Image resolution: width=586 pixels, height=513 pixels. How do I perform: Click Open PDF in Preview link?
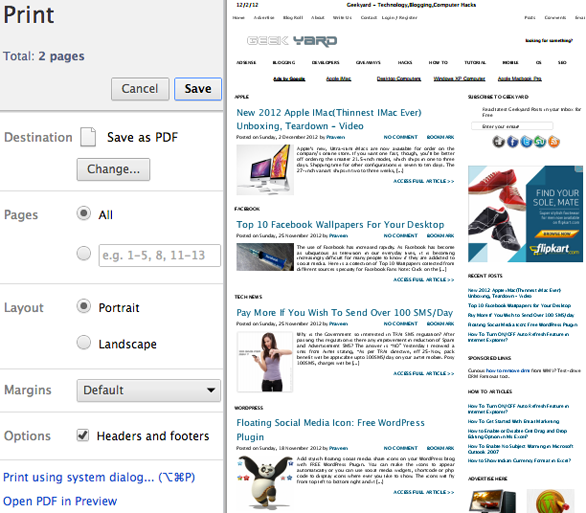tap(60, 501)
